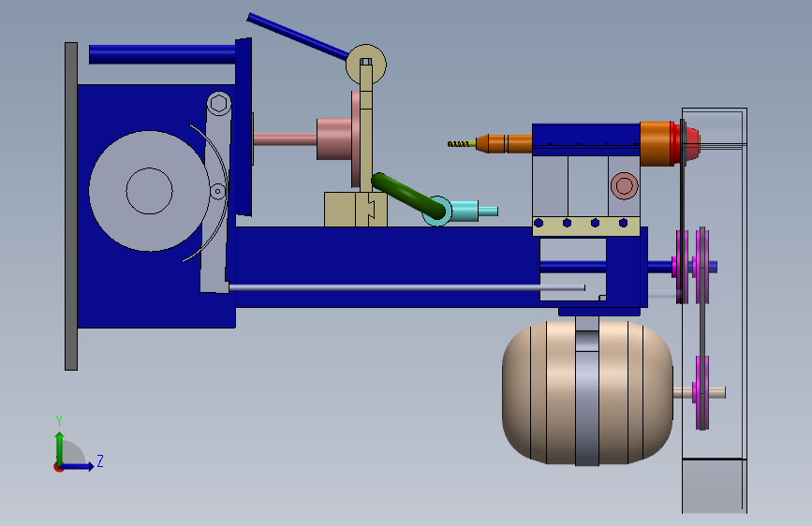Select the yellow drill bit tip
The image size is (812, 526).
(462, 144)
